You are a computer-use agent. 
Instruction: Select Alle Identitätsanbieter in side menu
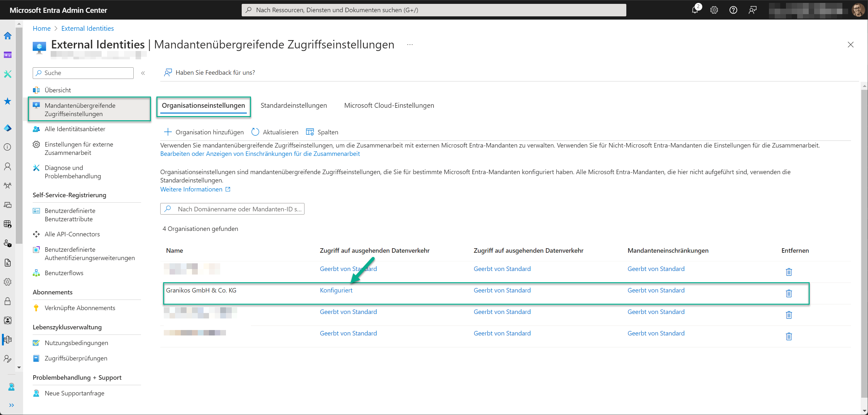[x=75, y=129]
